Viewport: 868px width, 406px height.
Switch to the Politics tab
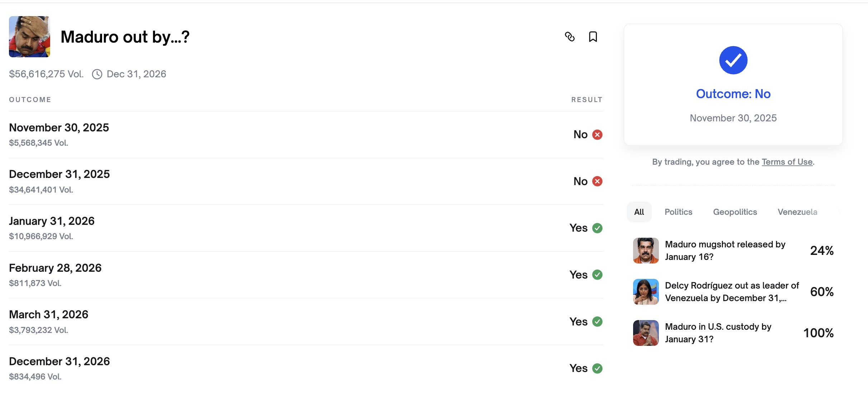click(678, 212)
